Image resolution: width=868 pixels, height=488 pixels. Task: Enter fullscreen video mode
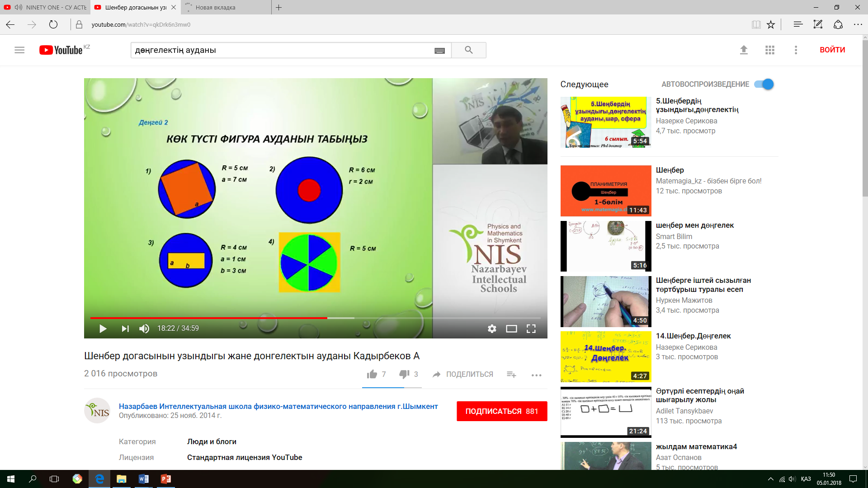pyautogui.click(x=531, y=328)
